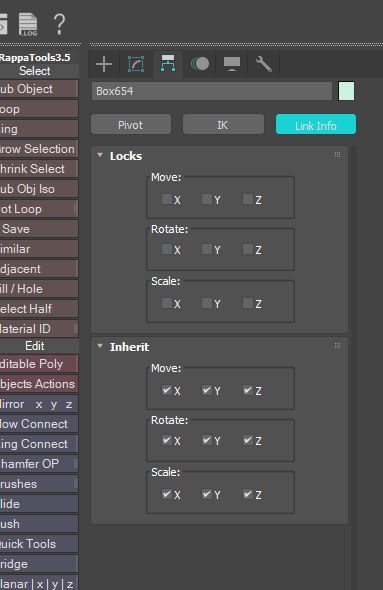Lock Move on the Y axis
The height and width of the screenshot is (590, 383).
207,199
